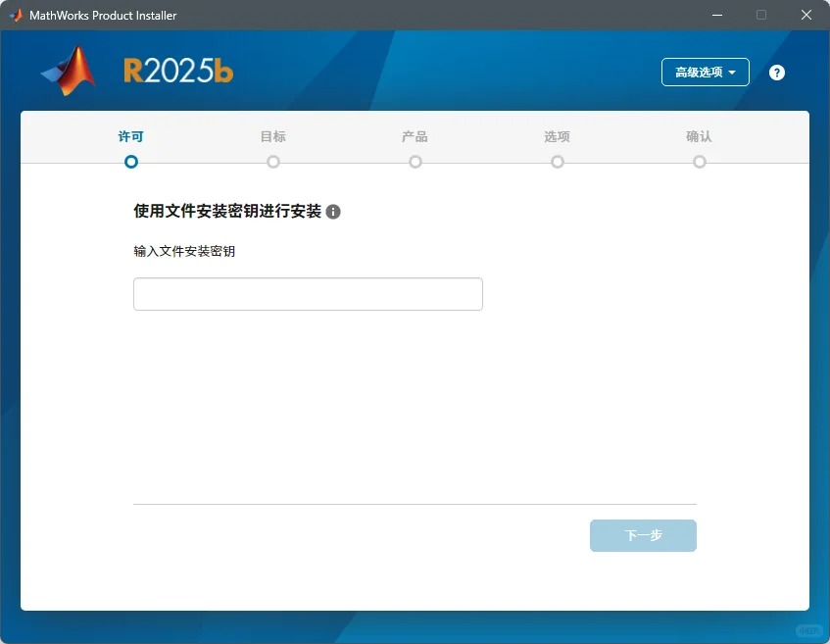Switch to the 产品 step tab
Screen dimensions: 830x644
(415, 137)
